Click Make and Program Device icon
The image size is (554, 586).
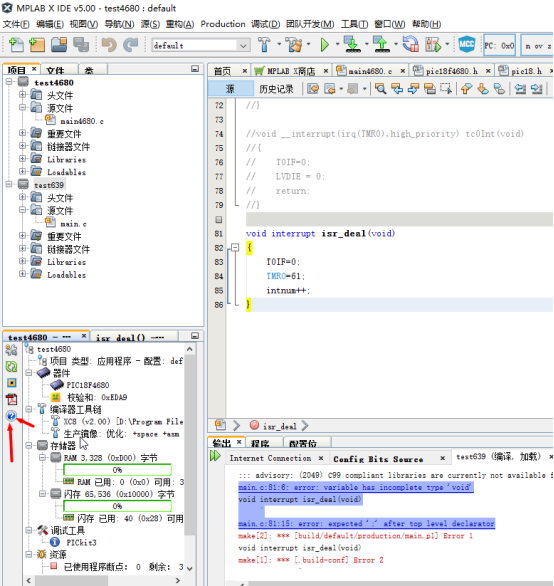352,45
